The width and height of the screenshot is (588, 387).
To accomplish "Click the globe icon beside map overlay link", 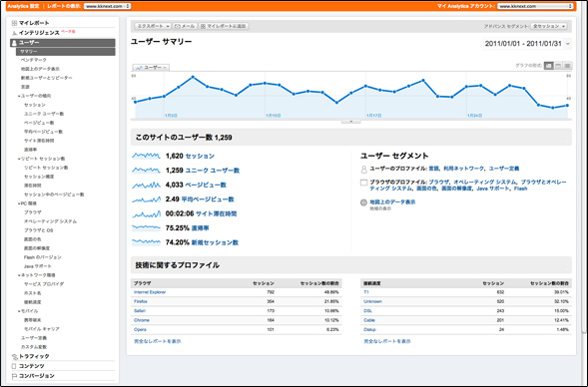I will point(363,202).
